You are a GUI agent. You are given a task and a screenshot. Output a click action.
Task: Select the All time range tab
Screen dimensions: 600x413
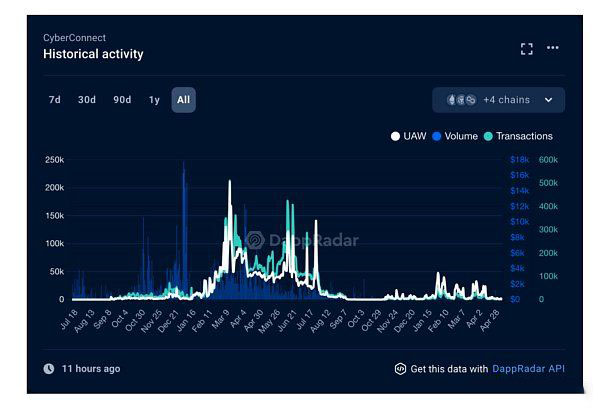click(x=183, y=100)
